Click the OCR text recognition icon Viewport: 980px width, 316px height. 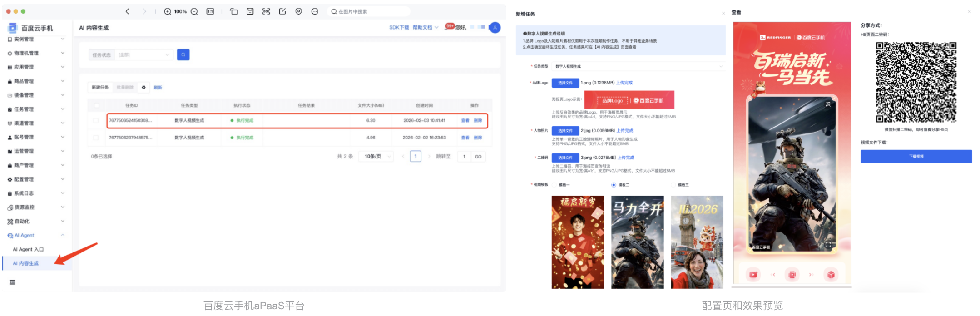coord(266,11)
